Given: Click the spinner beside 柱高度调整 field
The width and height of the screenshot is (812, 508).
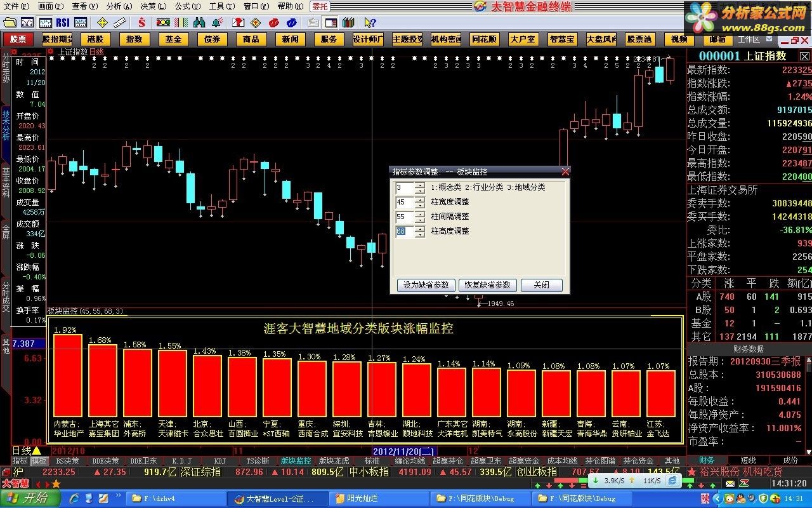Looking at the screenshot, I should (x=419, y=231).
